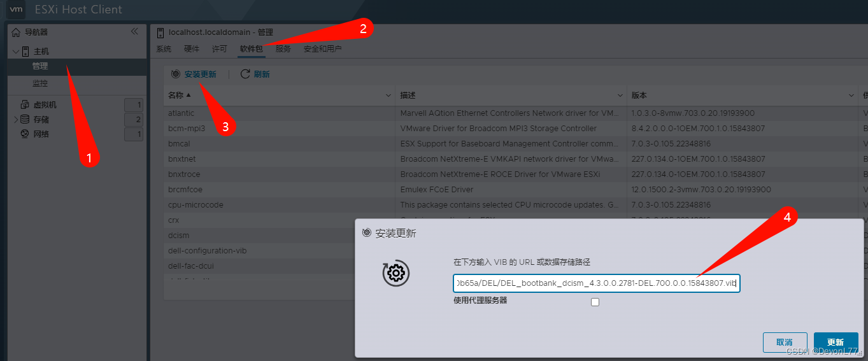
Task: Click the install update gear icon in toolbar
Action: click(x=176, y=74)
